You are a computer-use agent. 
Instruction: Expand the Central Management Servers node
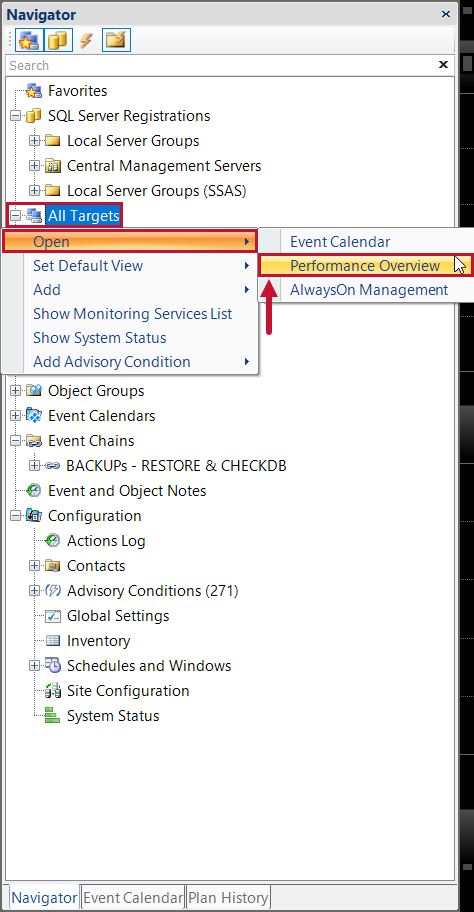pyautogui.click(x=35, y=166)
